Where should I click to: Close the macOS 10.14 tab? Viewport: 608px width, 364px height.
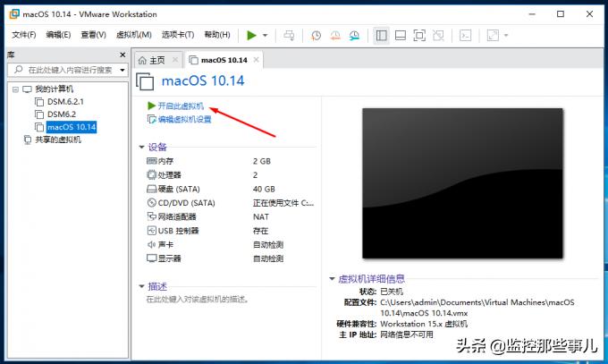257,59
